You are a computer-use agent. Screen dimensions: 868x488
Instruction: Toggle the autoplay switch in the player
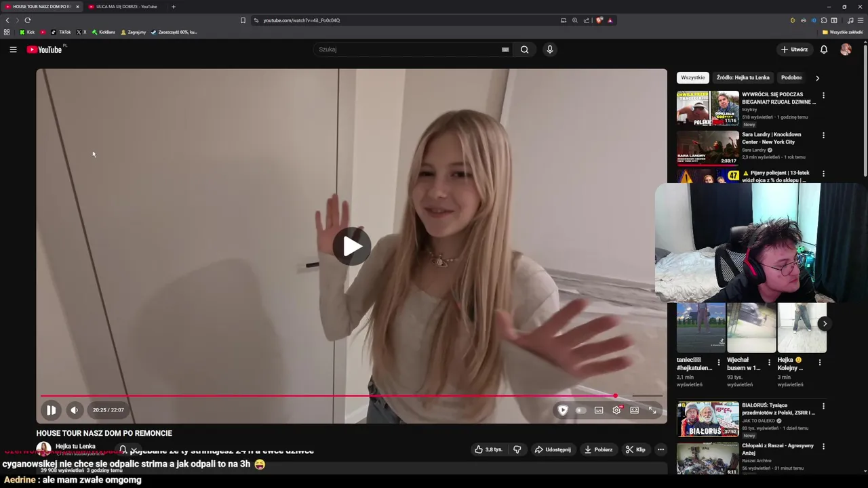580,410
